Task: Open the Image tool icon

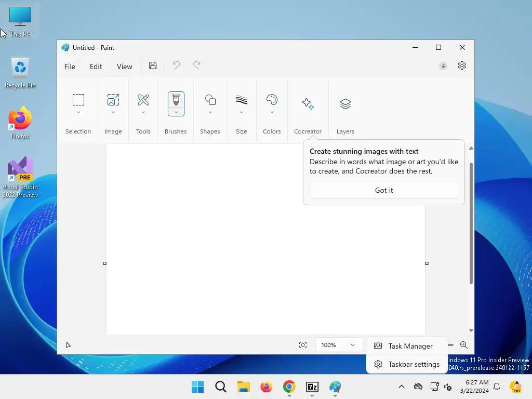Action: (x=113, y=100)
